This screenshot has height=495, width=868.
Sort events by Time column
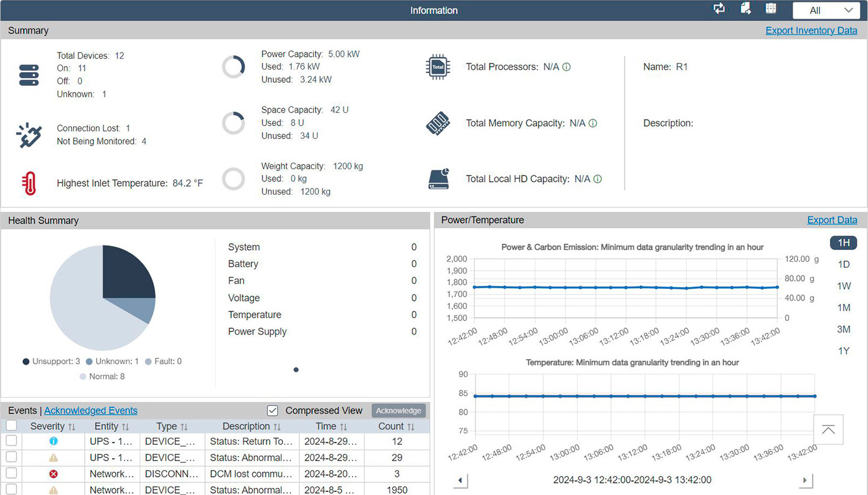pyautogui.click(x=333, y=426)
